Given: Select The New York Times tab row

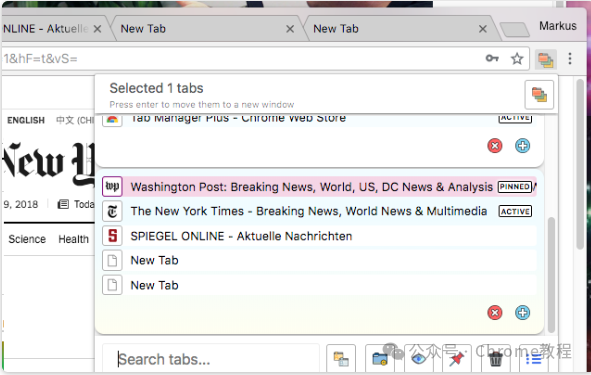Looking at the screenshot, I should pos(319,211).
